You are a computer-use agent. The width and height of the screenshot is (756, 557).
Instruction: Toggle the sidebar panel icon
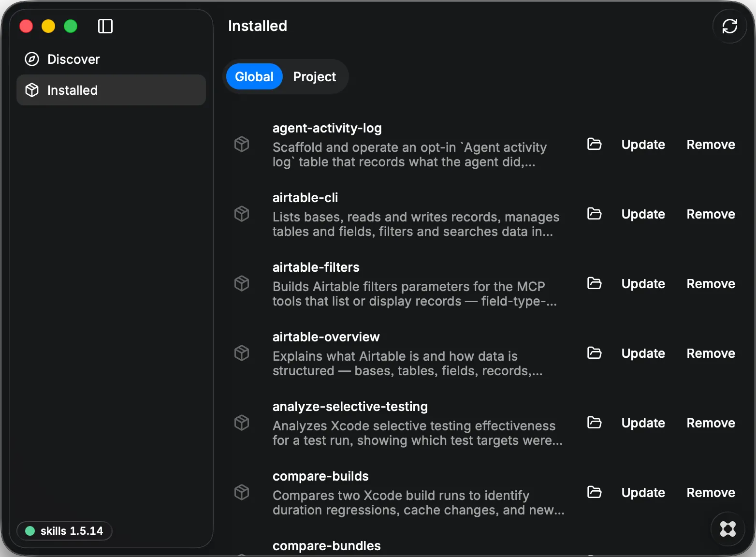105,26
